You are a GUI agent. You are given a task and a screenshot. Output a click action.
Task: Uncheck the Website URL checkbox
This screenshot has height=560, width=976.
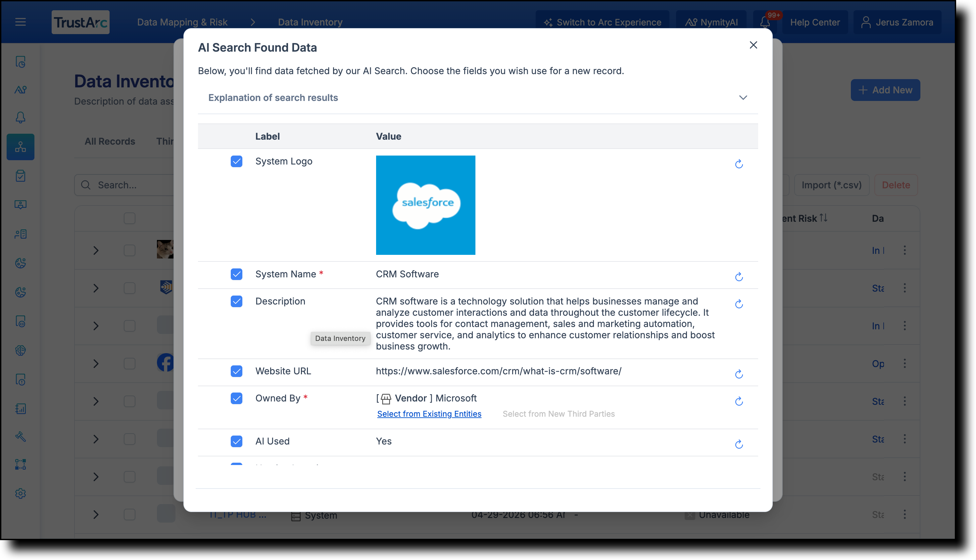coord(237,372)
